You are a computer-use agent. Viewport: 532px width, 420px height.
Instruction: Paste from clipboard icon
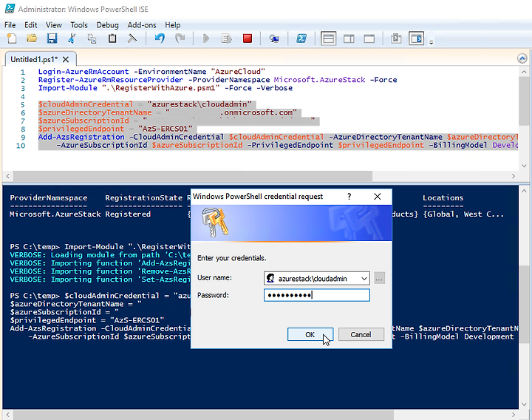112,38
